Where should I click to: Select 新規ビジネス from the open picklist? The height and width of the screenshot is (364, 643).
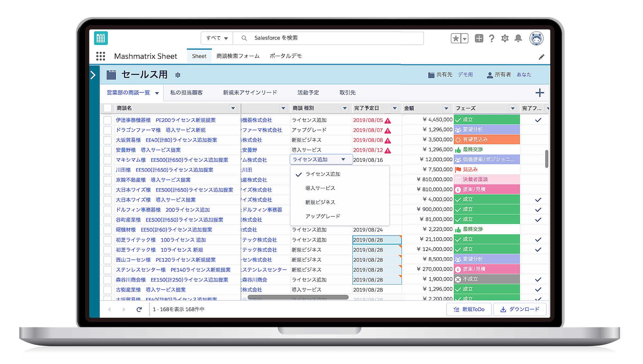320,202
